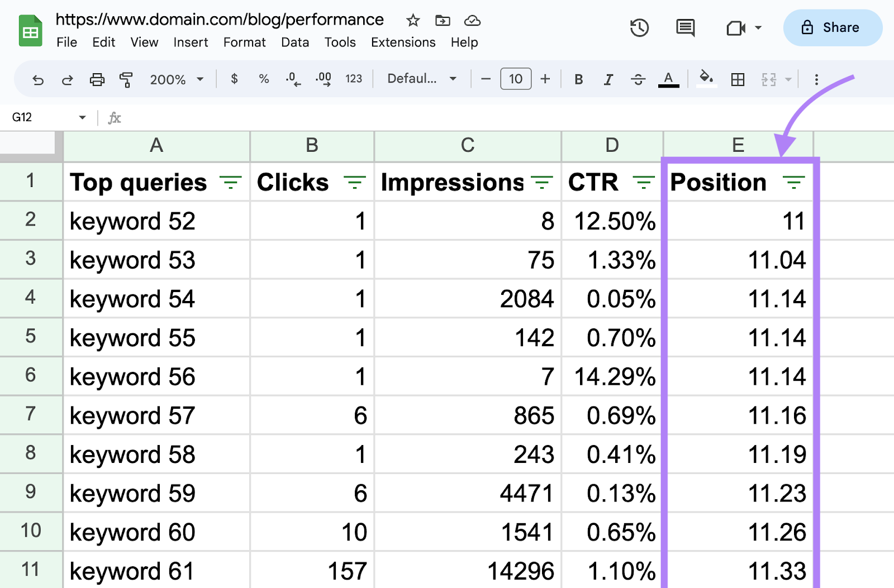Click the Share button

(x=832, y=27)
